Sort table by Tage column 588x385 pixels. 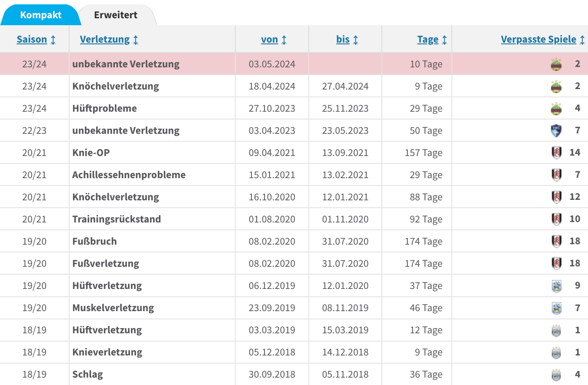tap(432, 40)
